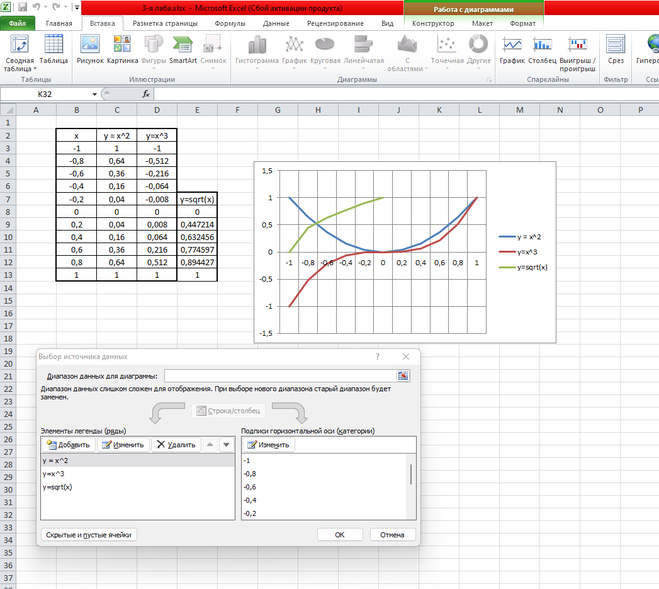Switch to the Разметка страницы tab
The image size is (659, 589).
coord(165,24)
